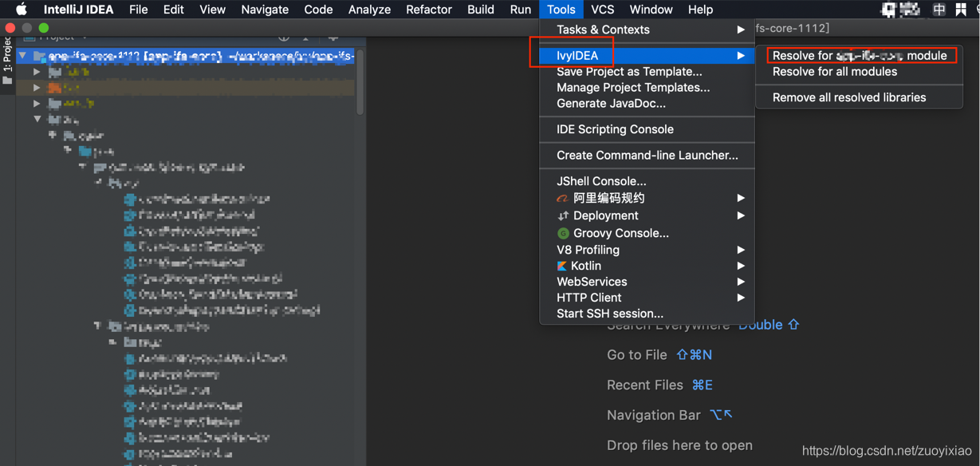Click the 中 input source icon
This screenshot has width=980, height=466.
tap(939, 10)
